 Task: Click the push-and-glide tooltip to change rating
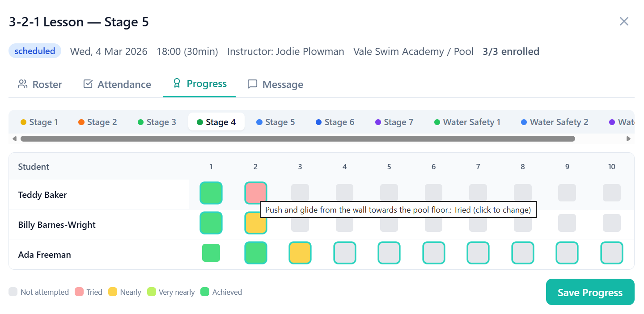[x=398, y=209]
